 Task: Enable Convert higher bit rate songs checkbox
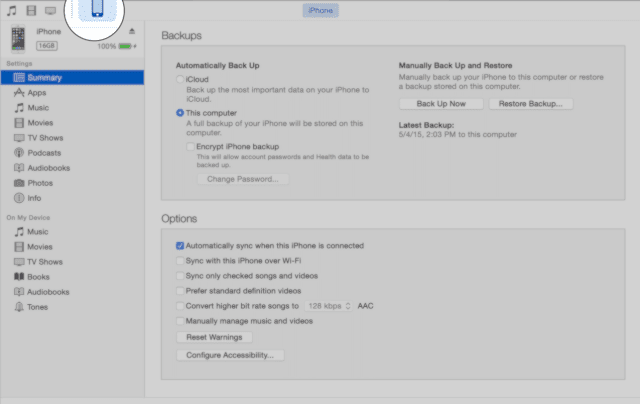[x=180, y=306]
